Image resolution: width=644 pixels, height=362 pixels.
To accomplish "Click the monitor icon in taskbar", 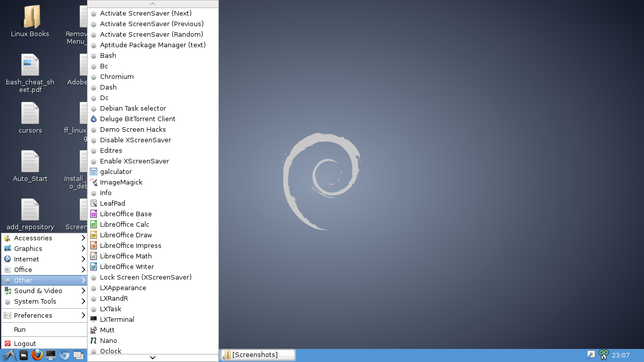I will click(51, 355).
